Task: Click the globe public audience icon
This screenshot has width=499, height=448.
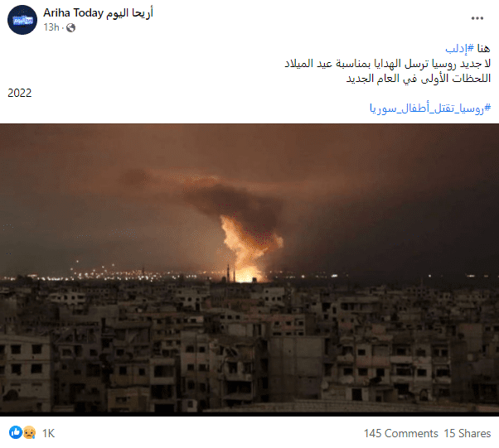Action: 70,27
